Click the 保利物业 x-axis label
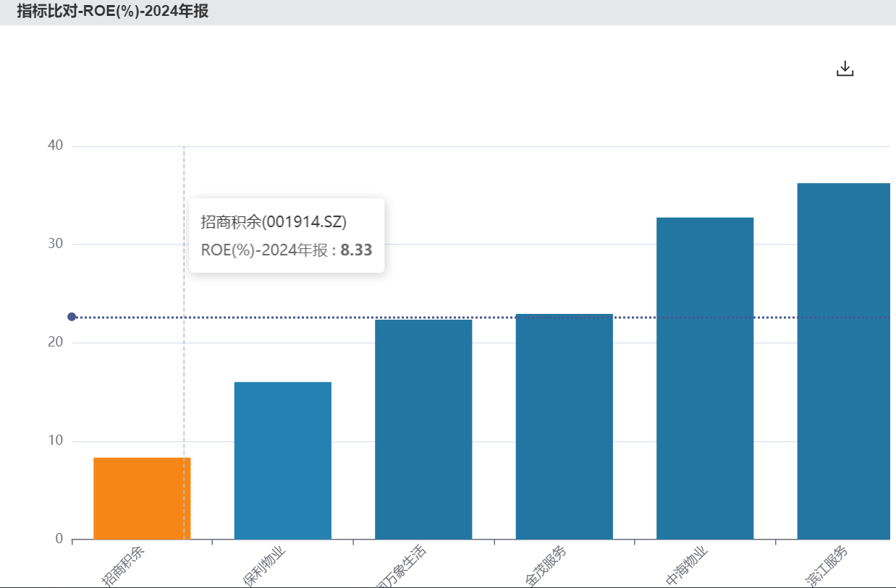 (264, 566)
